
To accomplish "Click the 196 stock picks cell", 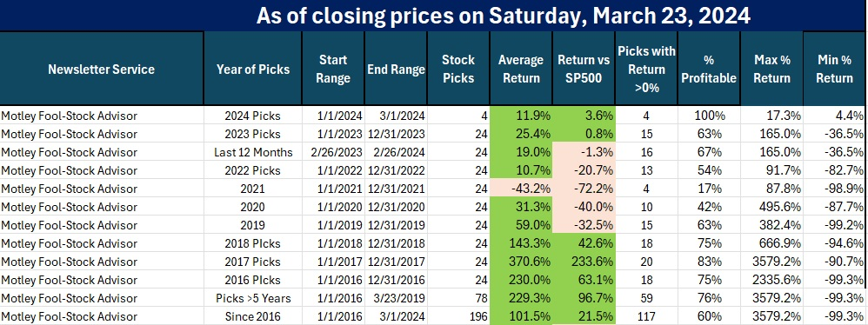I will pos(458,316).
